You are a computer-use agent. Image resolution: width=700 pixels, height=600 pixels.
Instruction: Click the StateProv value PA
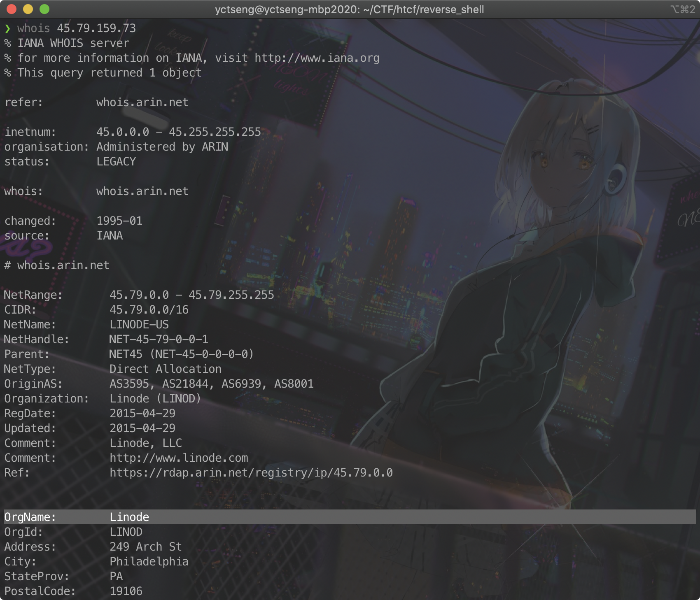116,577
